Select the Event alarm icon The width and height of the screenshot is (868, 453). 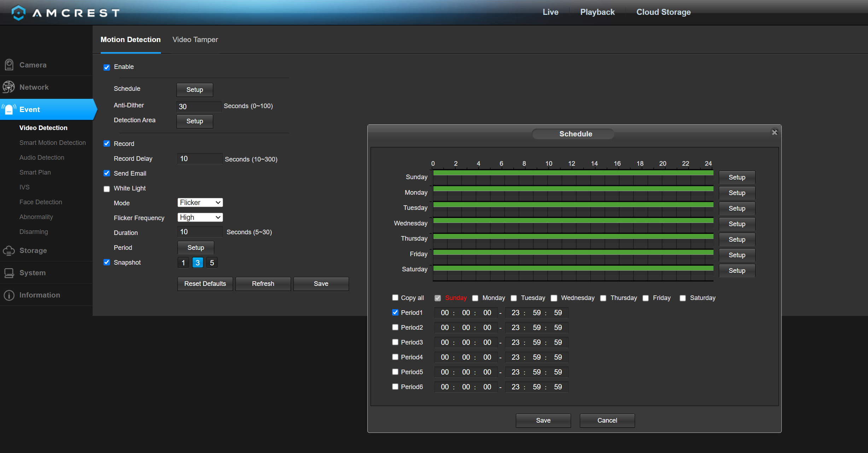(x=9, y=109)
